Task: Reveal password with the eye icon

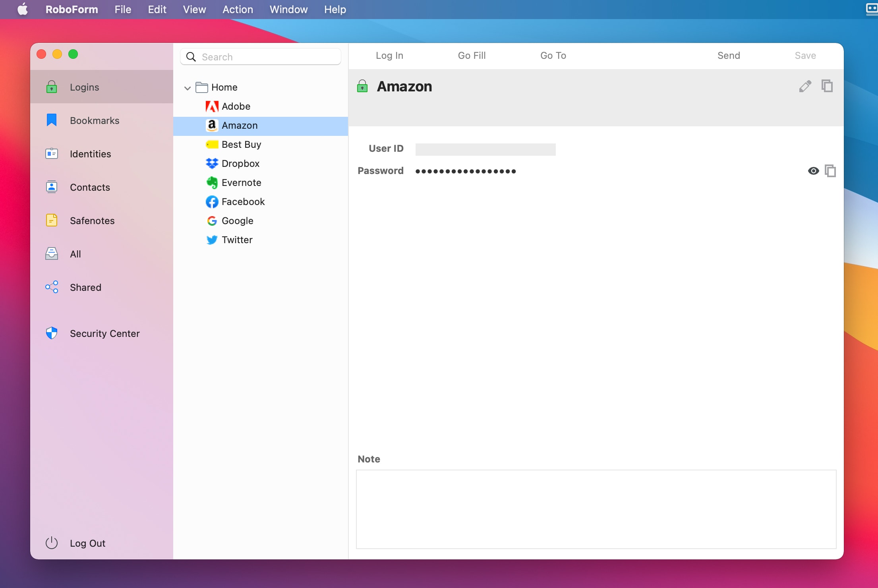Action: tap(813, 171)
